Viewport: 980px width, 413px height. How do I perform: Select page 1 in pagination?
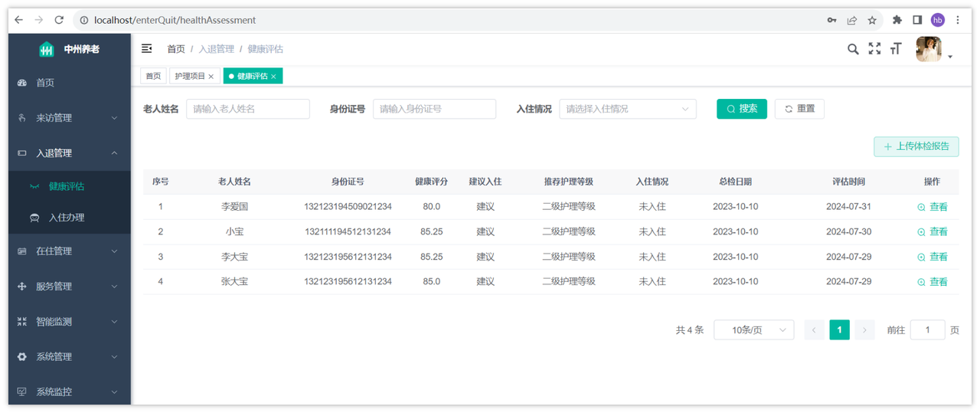[x=840, y=330]
